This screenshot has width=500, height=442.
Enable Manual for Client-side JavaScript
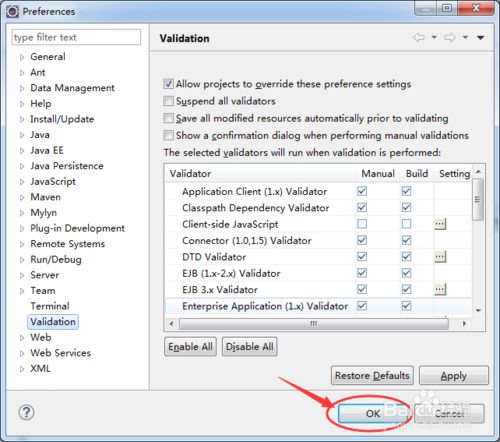[362, 224]
